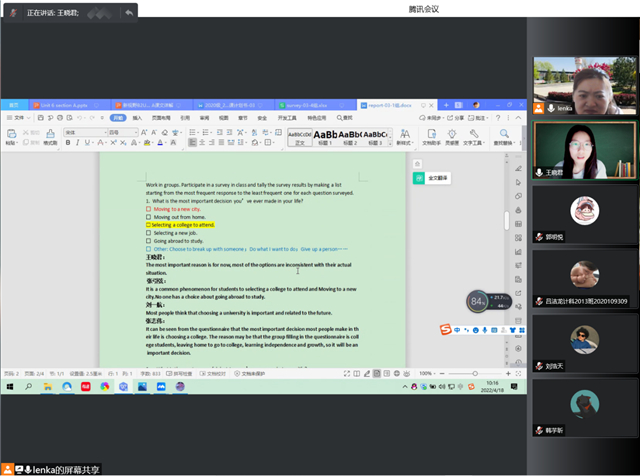This screenshot has width=640, height=476.
Task: Align paragraph text to the right
Action: (211, 142)
